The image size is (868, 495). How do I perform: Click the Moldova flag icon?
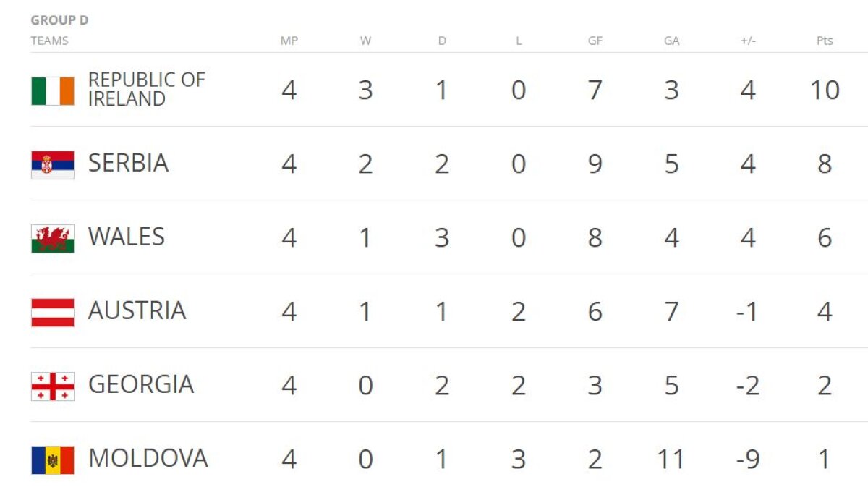pos(53,460)
